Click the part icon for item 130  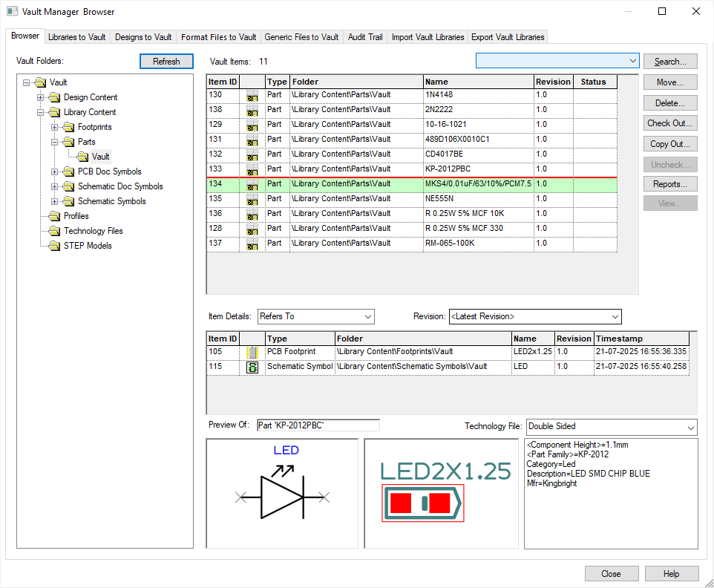[x=252, y=95]
